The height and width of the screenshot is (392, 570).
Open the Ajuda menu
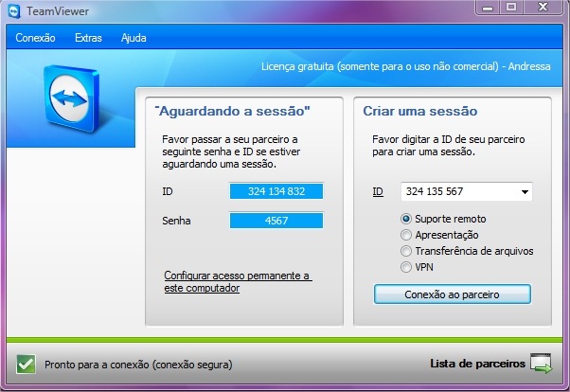[x=134, y=38]
